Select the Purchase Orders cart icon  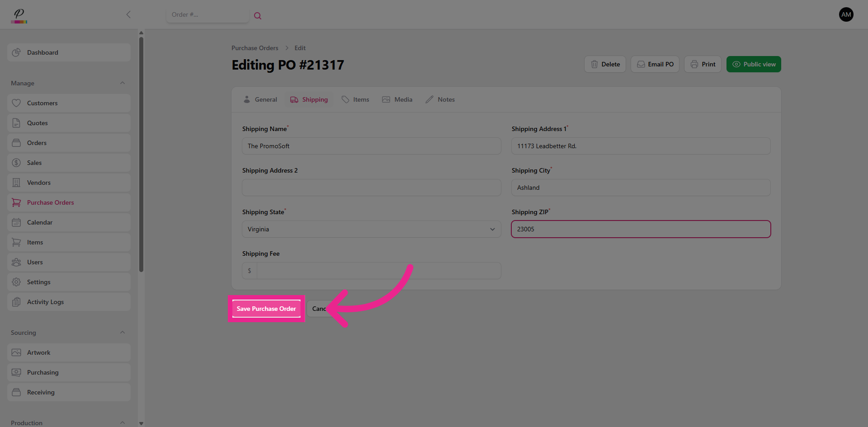[16, 202]
